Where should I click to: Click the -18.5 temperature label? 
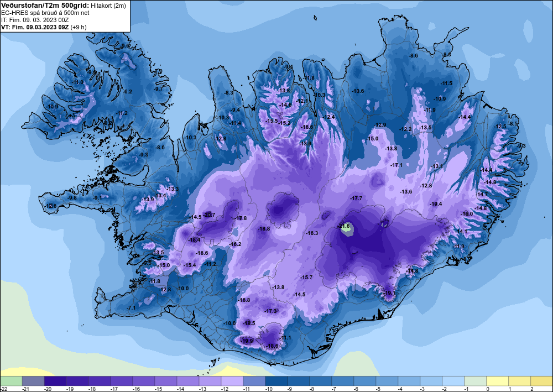[x=249, y=323]
